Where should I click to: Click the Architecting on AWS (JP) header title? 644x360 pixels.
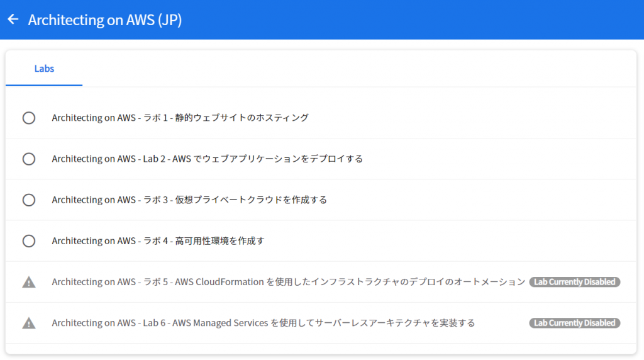point(105,20)
